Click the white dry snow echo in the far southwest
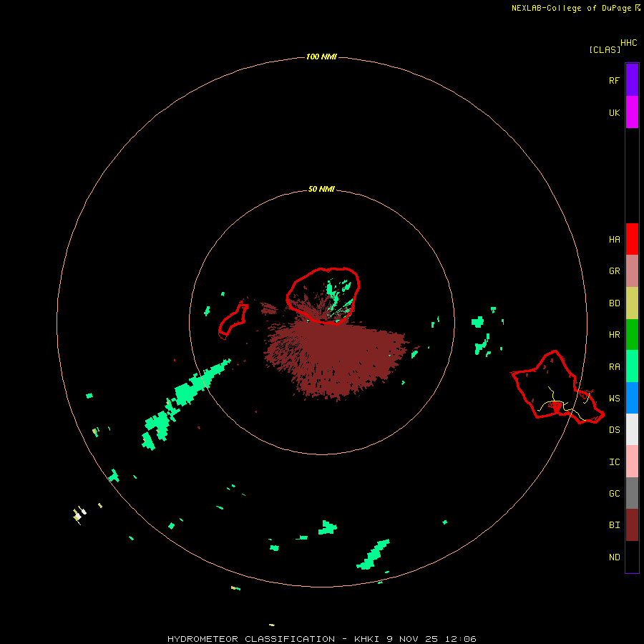The width and height of the screenshot is (644, 644). 78,515
